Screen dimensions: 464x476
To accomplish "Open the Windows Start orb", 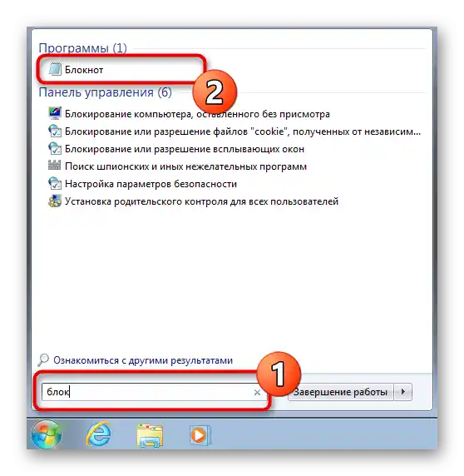I will point(47,434).
